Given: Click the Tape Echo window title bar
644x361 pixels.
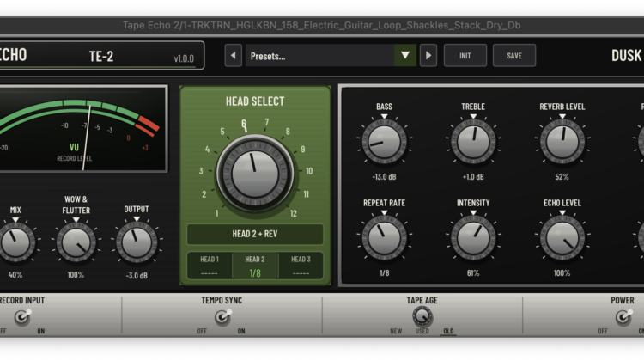Looking at the screenshot, I should (x=322, y=26).
